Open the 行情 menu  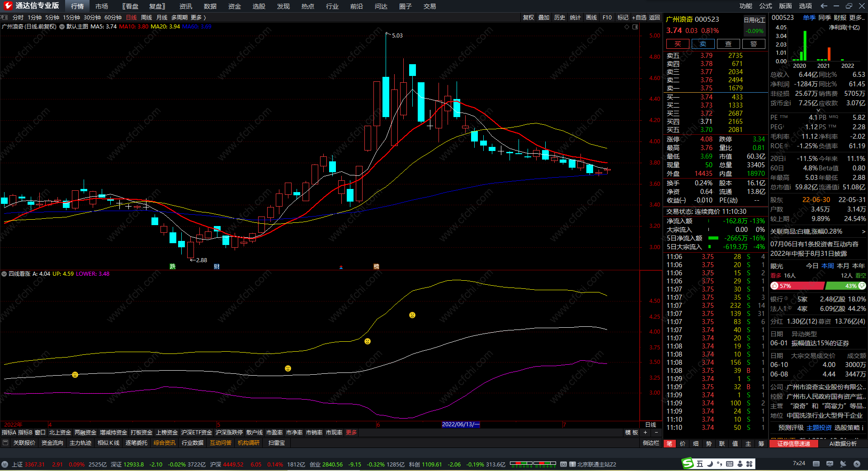(x=77, y=6)
